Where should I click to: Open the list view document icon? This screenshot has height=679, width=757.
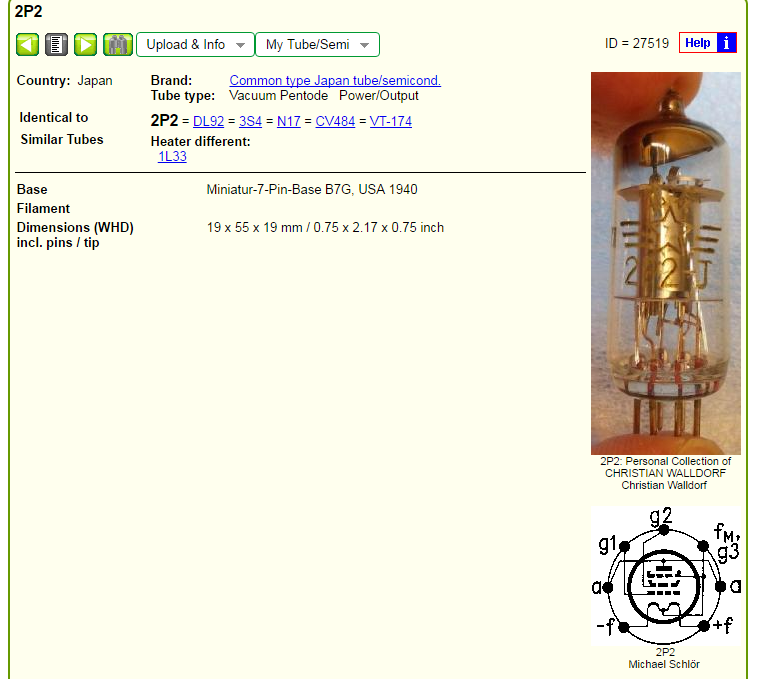click(56, 45)
